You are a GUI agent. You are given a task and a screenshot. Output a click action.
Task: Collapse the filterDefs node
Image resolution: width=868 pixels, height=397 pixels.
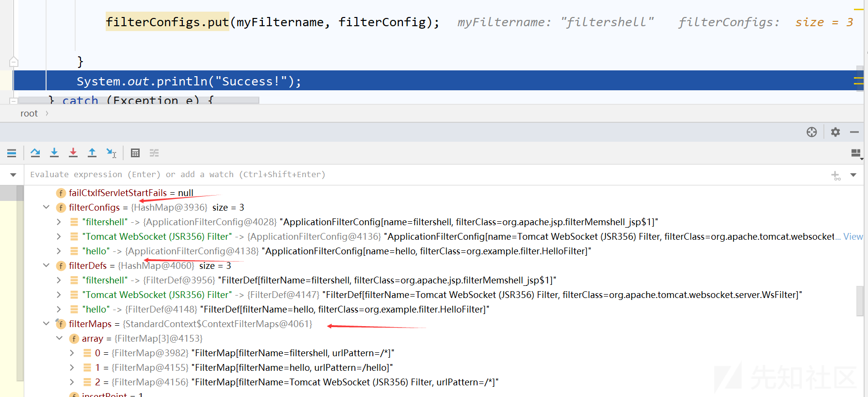click(x=46, y=265)
